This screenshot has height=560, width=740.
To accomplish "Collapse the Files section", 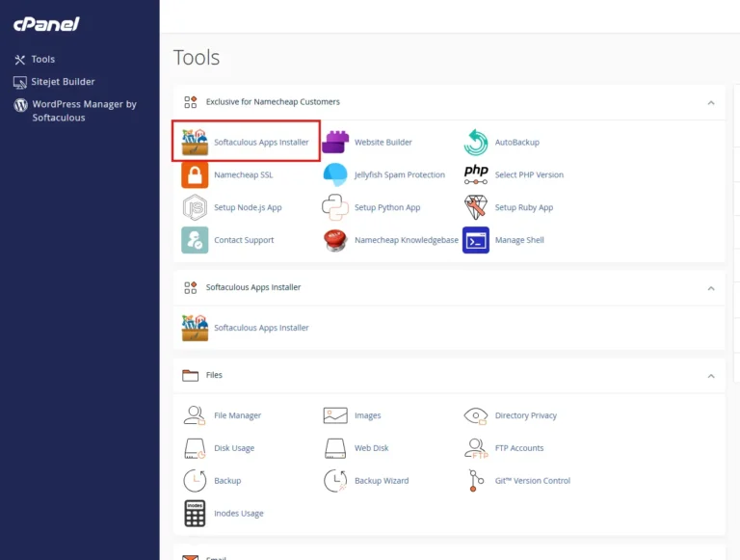I will click(711, 375).
